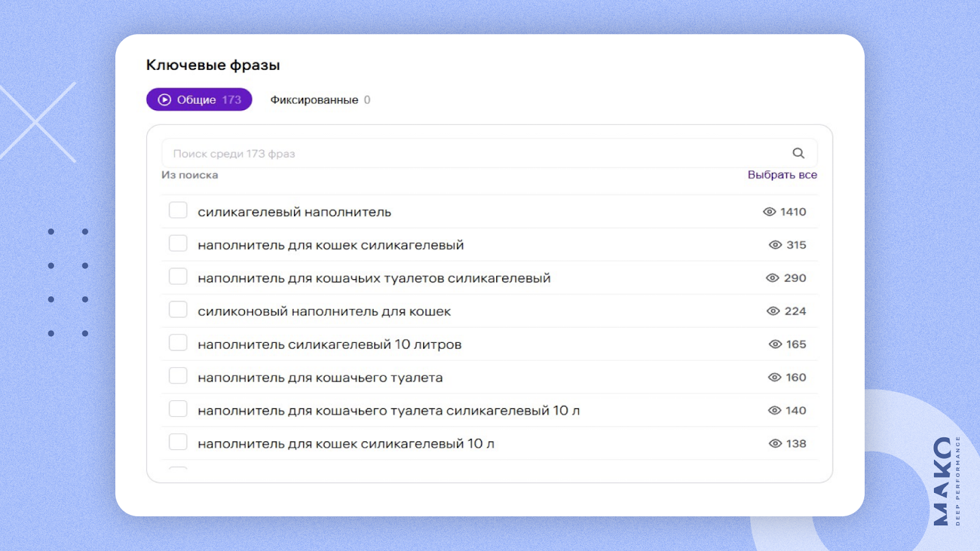
Task: Click the view count 1410
Action: (x=793, y=212)
